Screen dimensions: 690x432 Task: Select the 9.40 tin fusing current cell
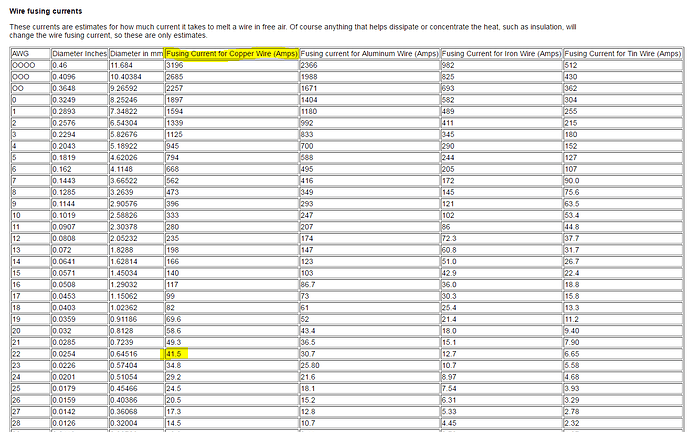[x=572, y=327]
